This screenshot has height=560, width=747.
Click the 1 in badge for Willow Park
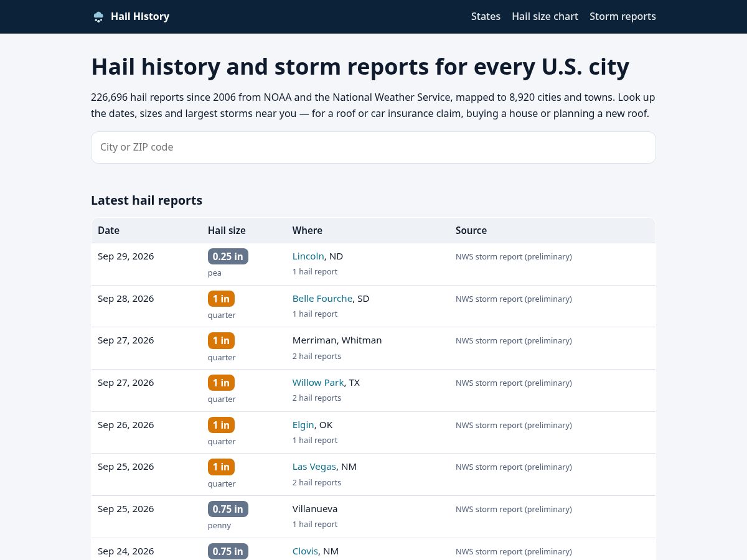[x=221, y=383]
